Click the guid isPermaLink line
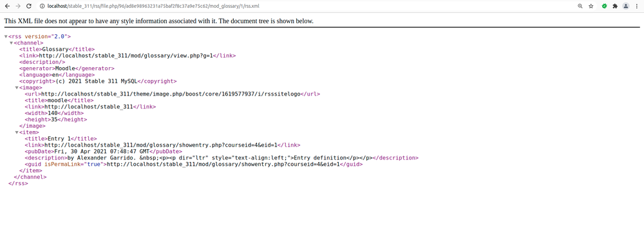 193,164
